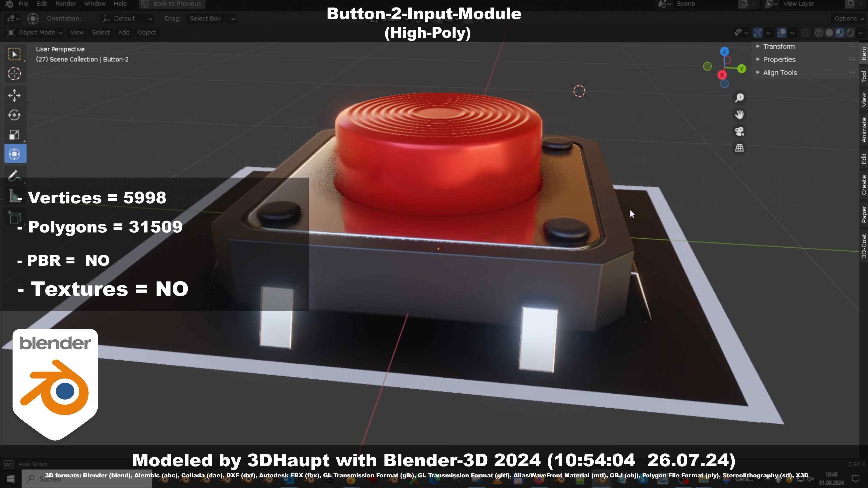The height and width of the screenshot is (488, 868).
Task: Switch perspective/orthographic with the grid icon
Action: (739, 148)
